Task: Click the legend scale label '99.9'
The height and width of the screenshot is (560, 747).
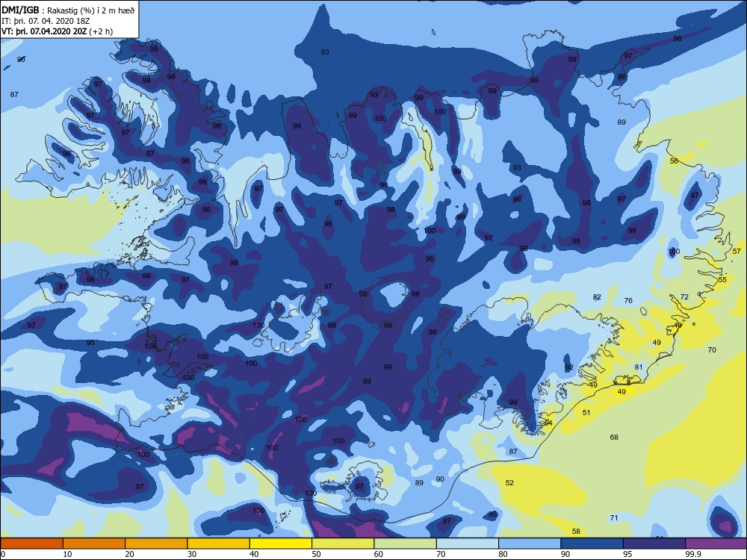Action: [692, 554]
